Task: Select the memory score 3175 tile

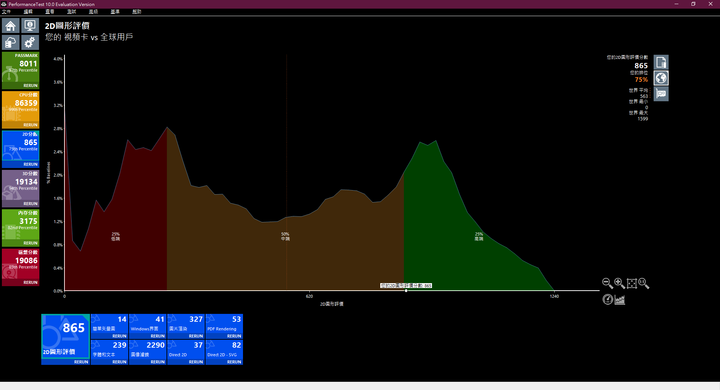Action: click(x=21, y=228)
